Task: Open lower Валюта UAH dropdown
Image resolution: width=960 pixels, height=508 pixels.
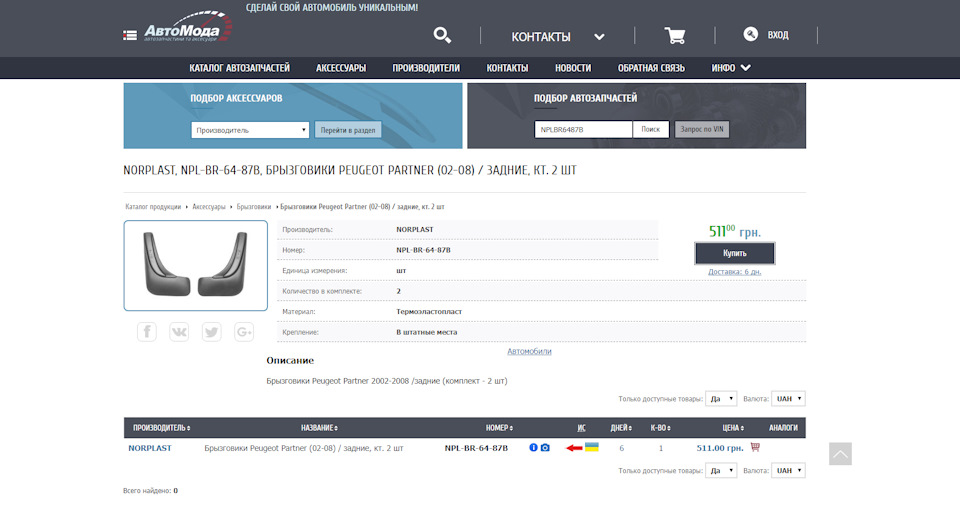Action: 788,471
